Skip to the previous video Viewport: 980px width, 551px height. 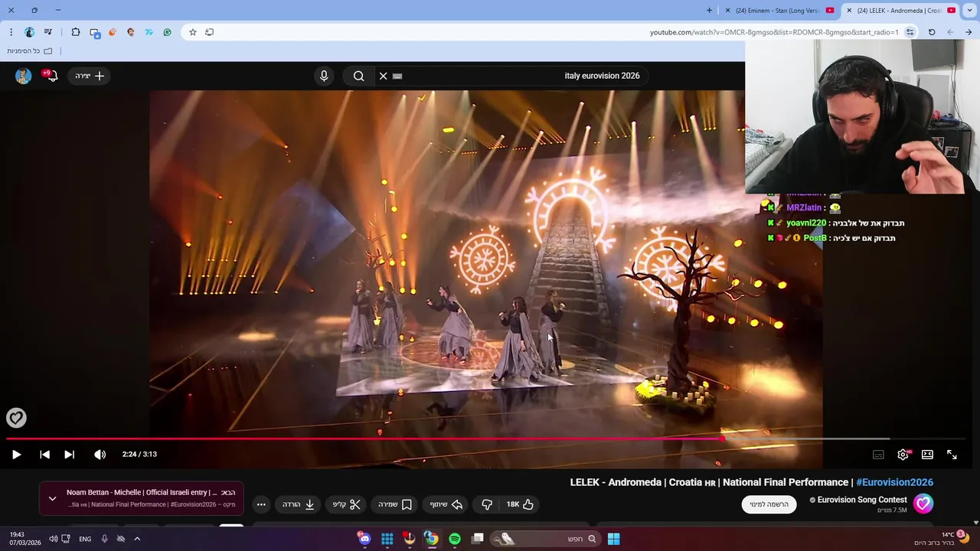tap(44, 454)
